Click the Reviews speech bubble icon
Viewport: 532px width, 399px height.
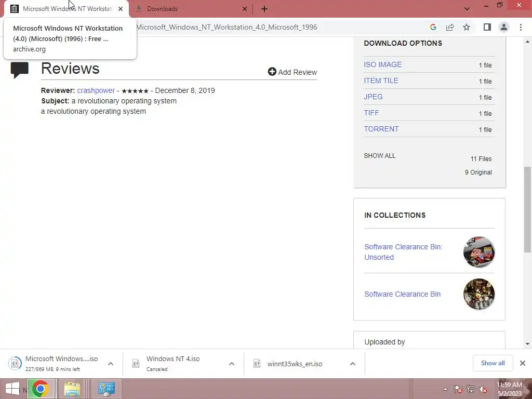[x=19, y=70]
